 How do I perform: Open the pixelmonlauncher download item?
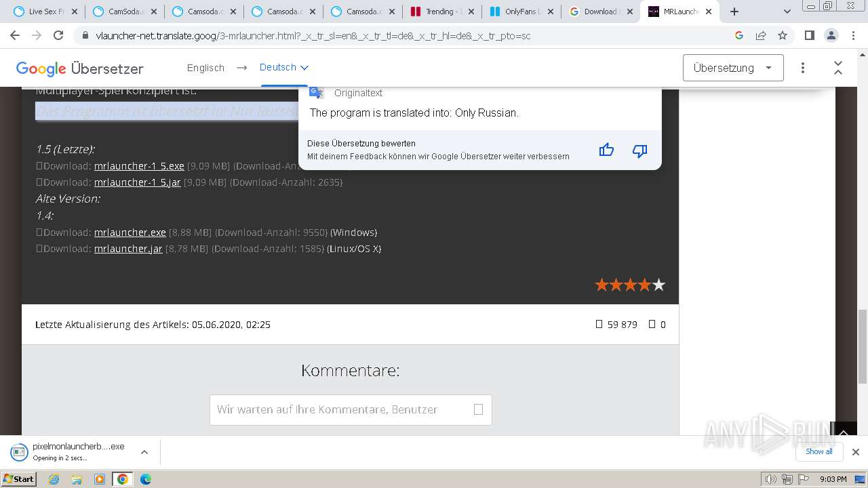click(71, 452)
